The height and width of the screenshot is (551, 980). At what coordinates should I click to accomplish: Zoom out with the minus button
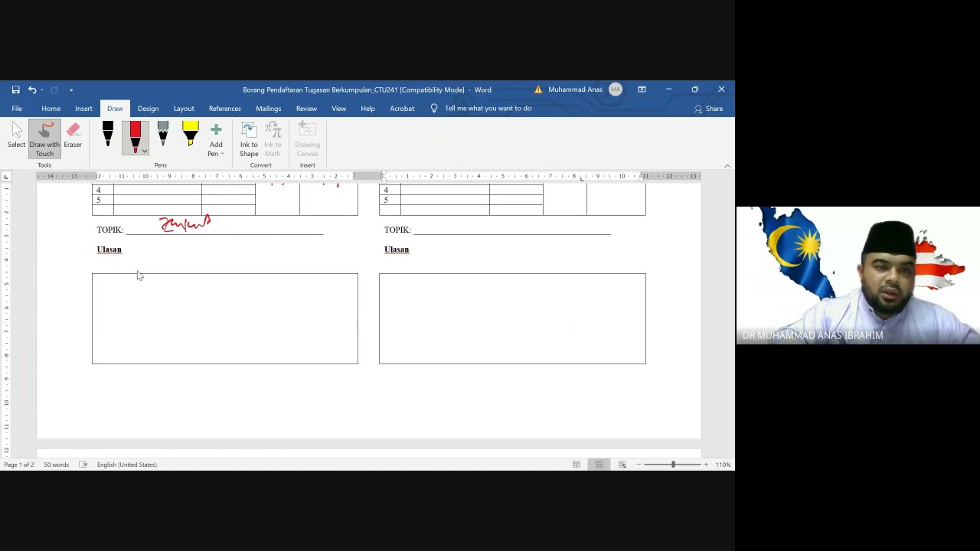click(x=639, y=465)
